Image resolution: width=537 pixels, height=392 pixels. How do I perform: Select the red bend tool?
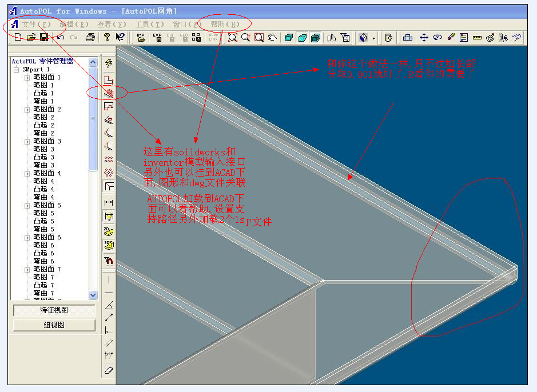(109, 119)
